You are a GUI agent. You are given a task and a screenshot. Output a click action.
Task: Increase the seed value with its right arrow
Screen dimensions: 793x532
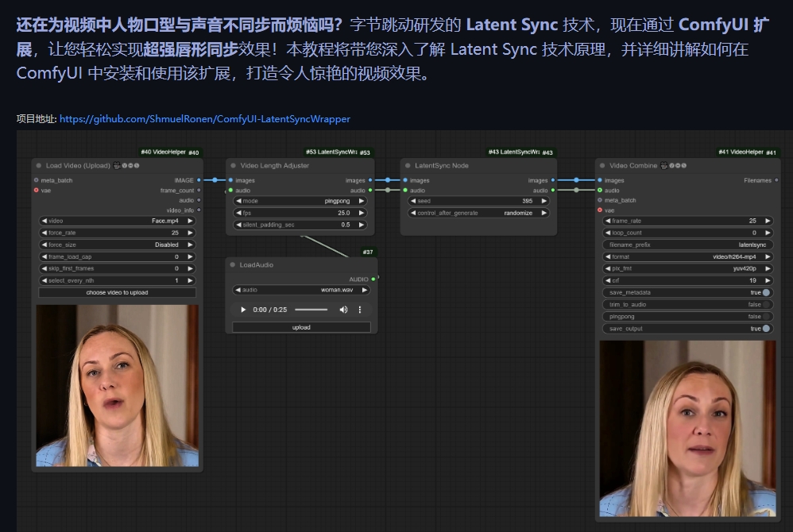tap(544, 201)
